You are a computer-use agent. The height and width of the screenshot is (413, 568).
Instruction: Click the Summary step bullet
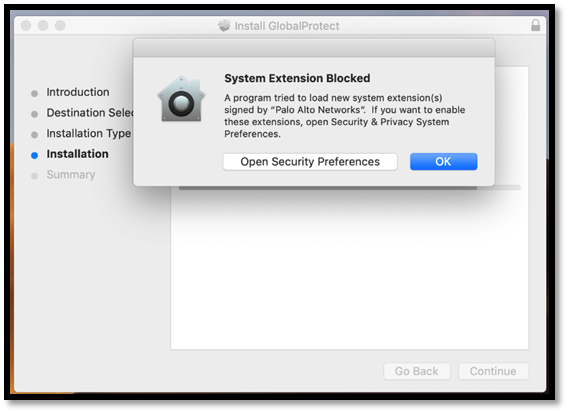point(34,176)
